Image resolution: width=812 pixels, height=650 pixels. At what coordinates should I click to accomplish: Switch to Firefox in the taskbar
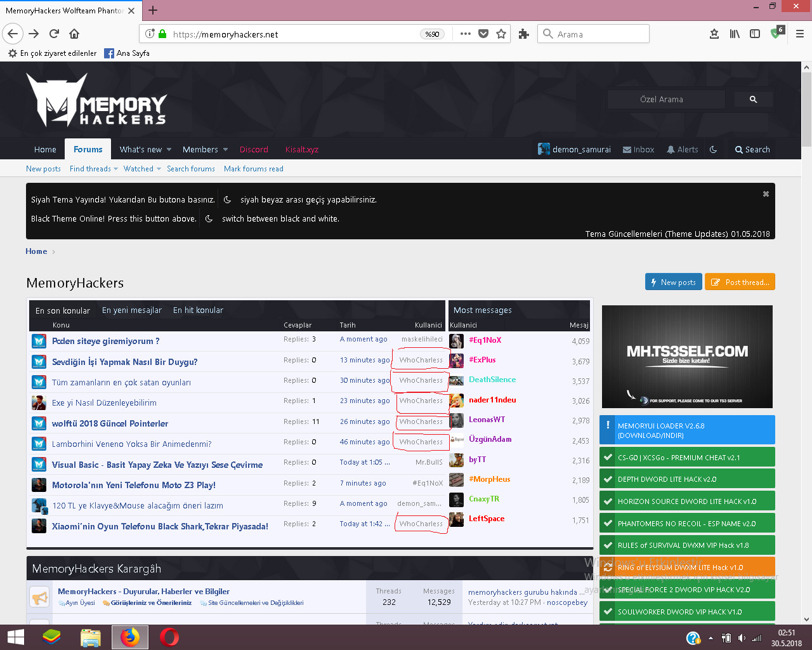pyautogui.click(x=130, y=637)
